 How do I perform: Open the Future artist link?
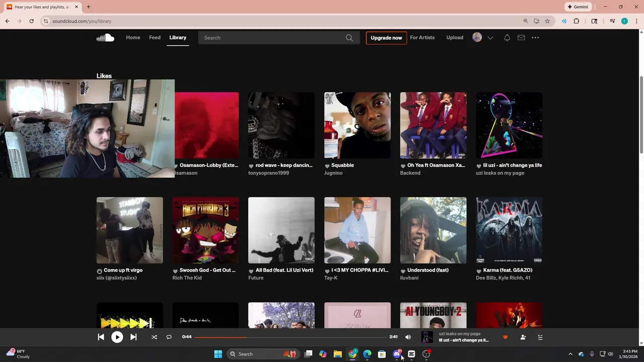(x=256, y=278)
